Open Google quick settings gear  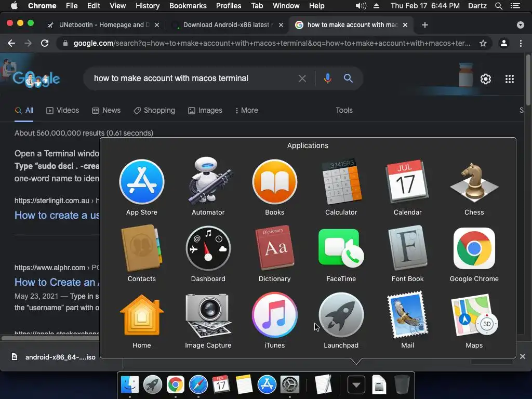coord(486,79)
